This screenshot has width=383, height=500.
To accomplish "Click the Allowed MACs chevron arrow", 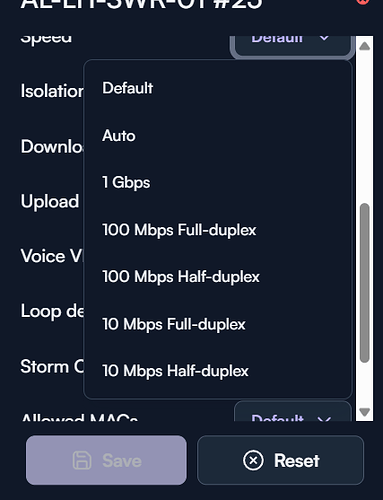I will (x=324, y=419).
